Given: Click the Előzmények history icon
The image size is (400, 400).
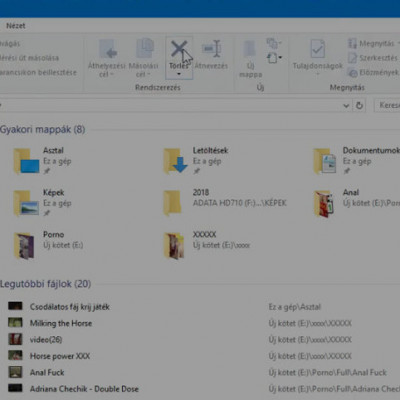Looking at the screenshot, I should point(352,72).
